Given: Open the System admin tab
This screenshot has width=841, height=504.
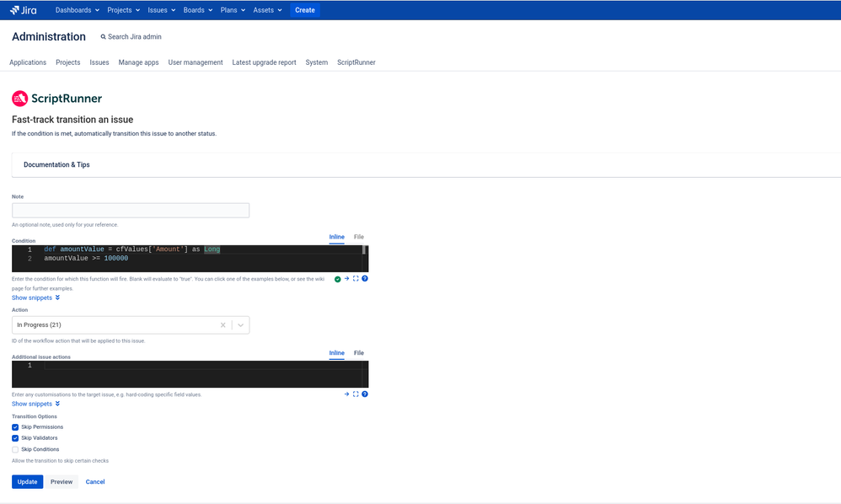Looking at the screenshot, I should pos(317,62).
